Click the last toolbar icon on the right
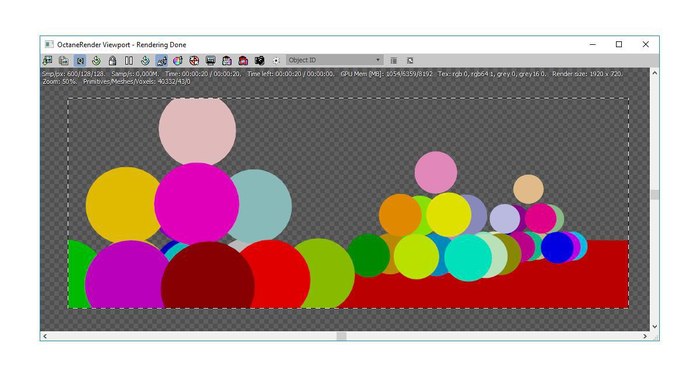 point(410,60)
